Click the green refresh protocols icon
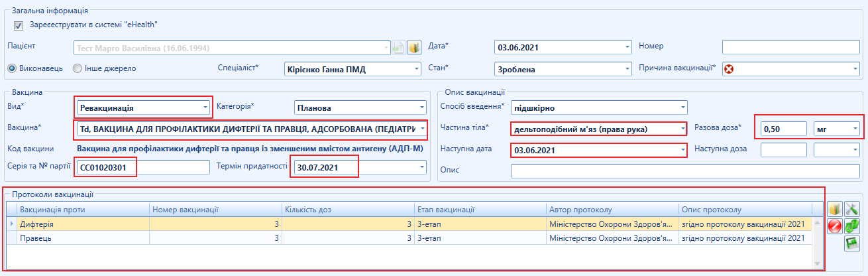The height and width of the screenshot is (276, 868). point(851,226)
